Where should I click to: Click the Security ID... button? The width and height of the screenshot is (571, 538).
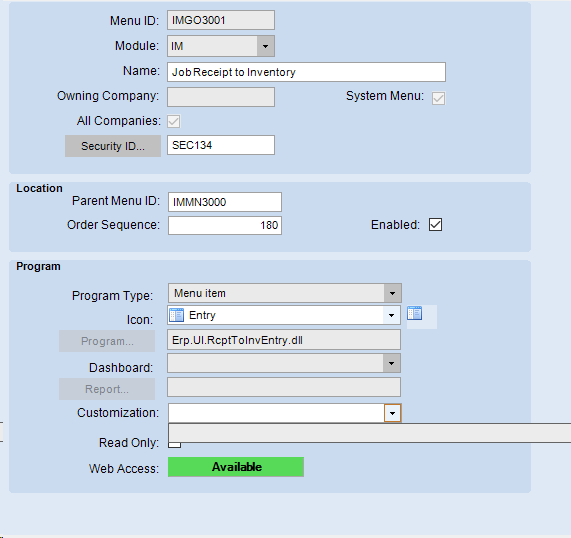click(113, 146)
